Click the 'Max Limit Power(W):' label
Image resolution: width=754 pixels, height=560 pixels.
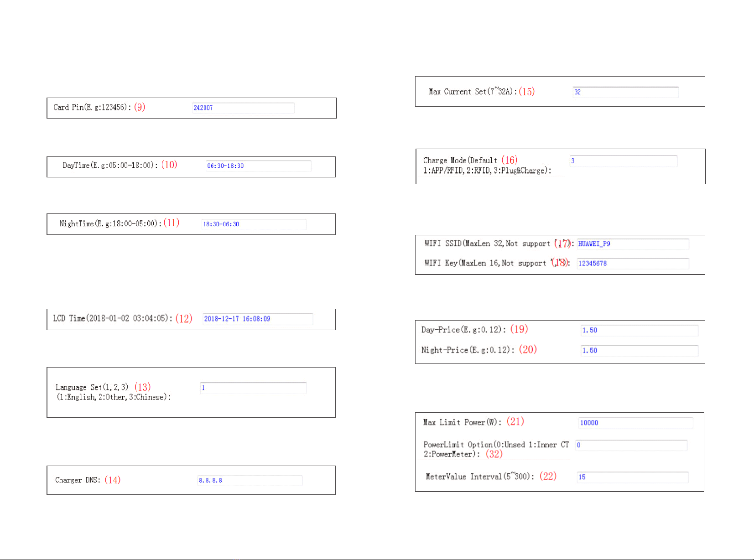click(x=463, y=422)
